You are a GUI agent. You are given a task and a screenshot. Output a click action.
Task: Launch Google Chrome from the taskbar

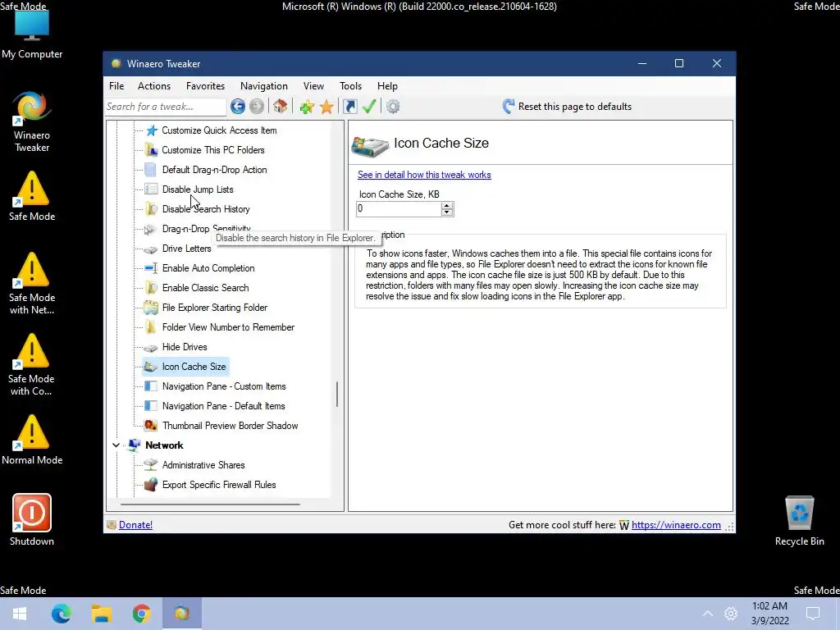click(x=141, y=614)
